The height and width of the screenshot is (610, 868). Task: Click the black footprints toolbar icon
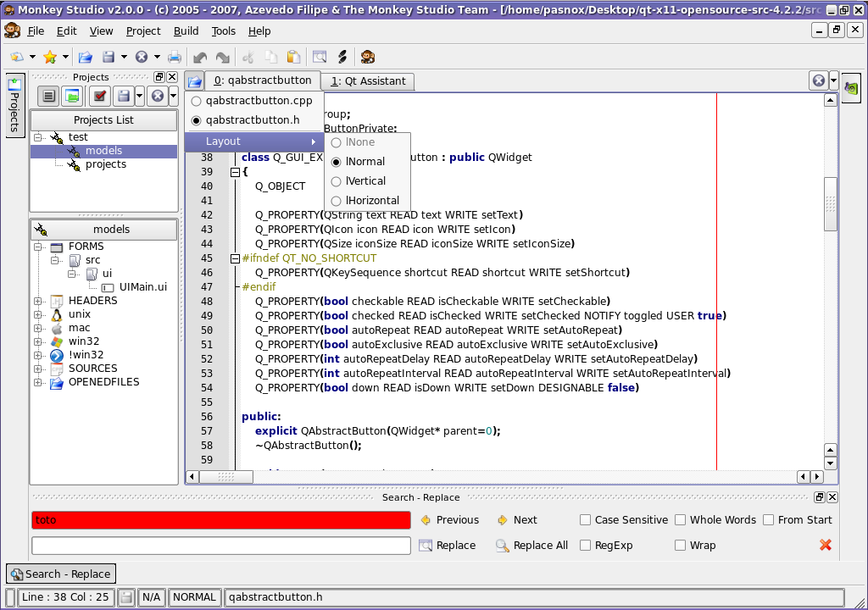point(342,57)
